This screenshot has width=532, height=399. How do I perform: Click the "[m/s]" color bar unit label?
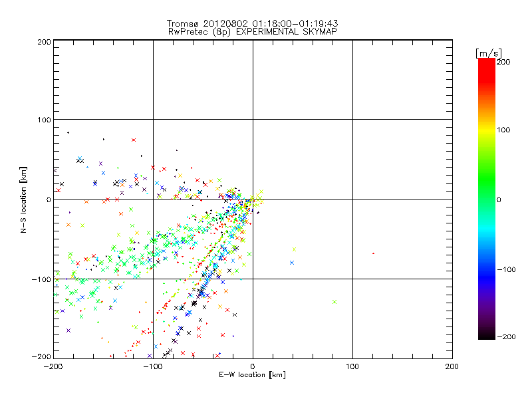[x=489, y=53]
